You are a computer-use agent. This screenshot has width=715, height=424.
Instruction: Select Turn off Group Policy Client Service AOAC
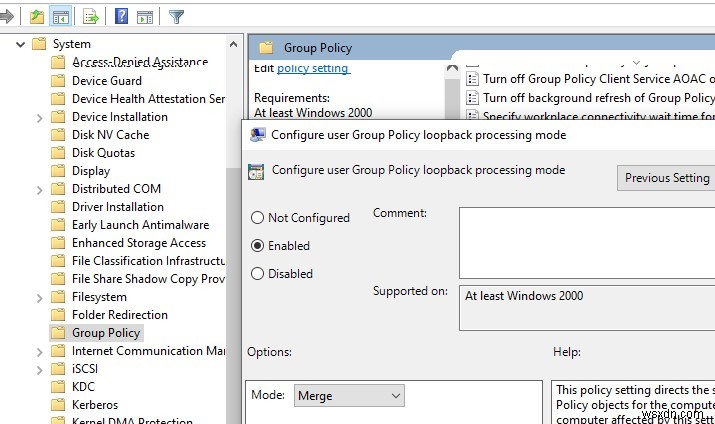pyautogui.click(x=598, y=79)
